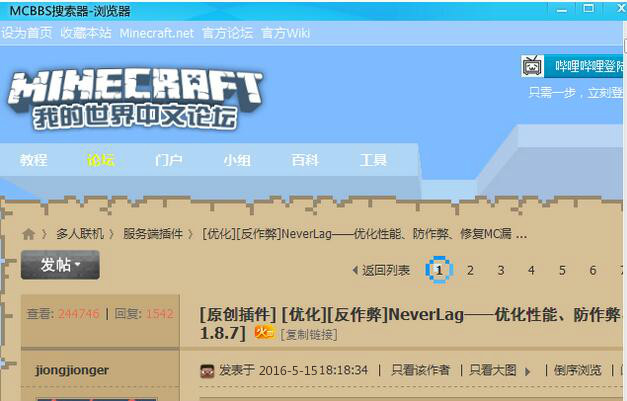The width and height of the screenshot is (627, 401).
Task: Click the 只需一步 立刻登 text
Action: tap(575, 92)
